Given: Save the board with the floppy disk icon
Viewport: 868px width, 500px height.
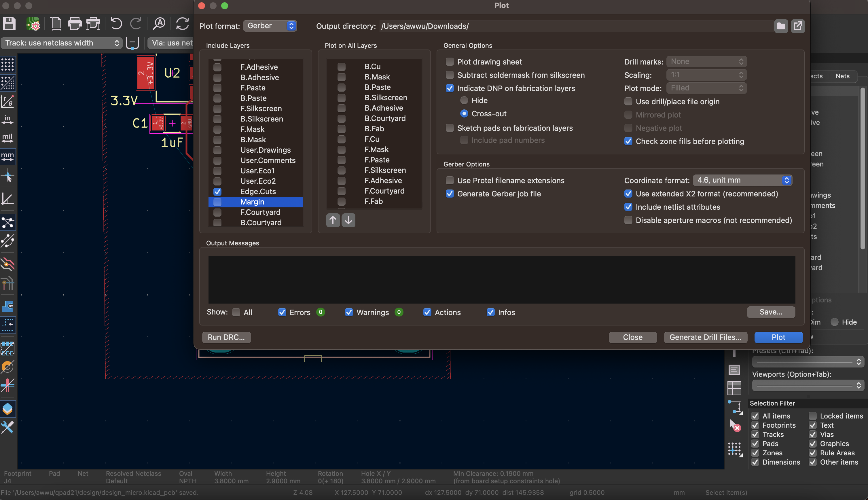Looking at the screenshot, I should pyautogui.click(x=9, y=23).
